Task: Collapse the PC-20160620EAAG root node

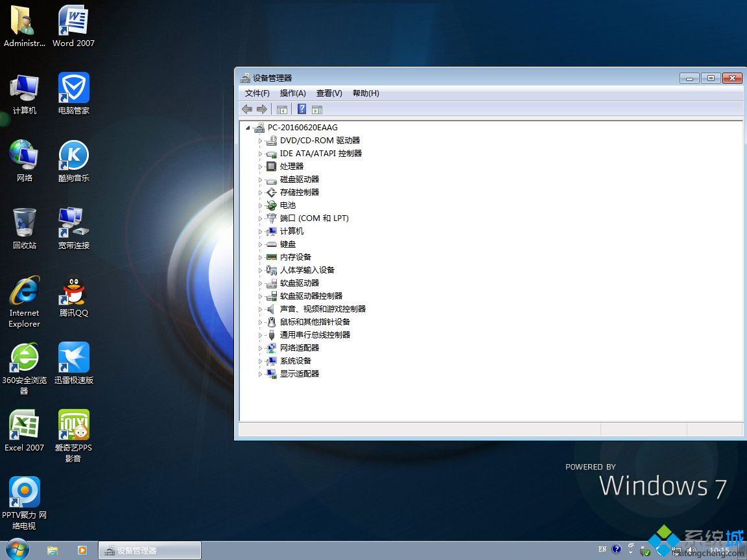Action: click(x=248, y=128)
